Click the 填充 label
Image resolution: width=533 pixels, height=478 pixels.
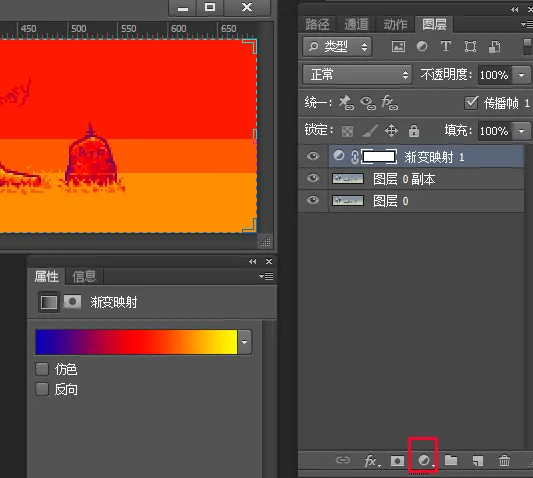pos(458,131)
